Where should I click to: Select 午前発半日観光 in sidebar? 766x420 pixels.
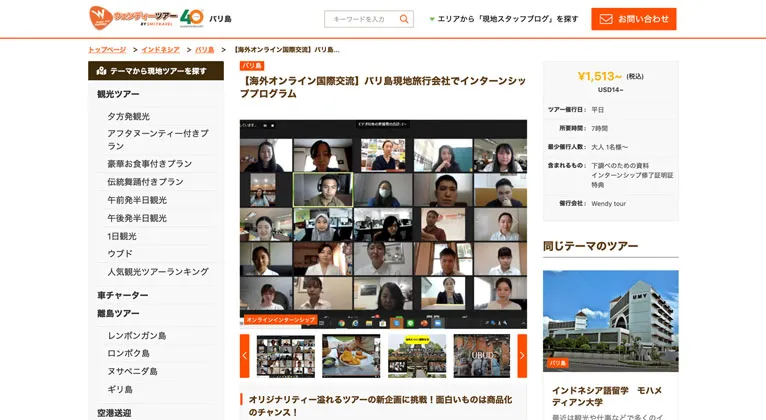pos(137,200)
